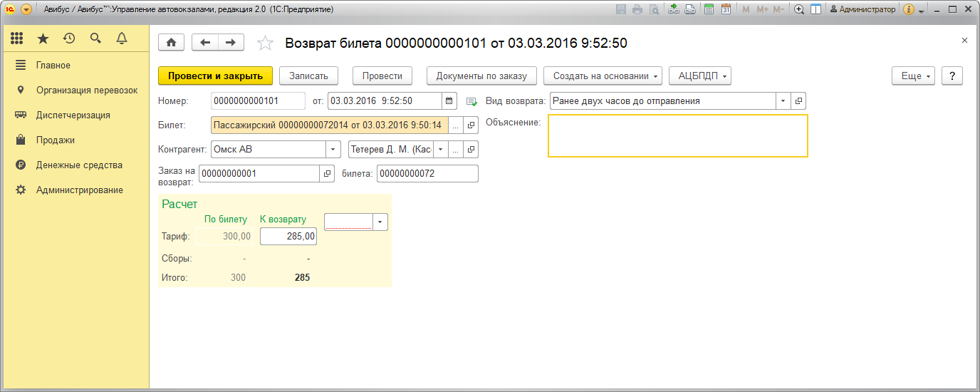Screen dimensions: 980x392
Task: Click the Провести и закрыть button
Action: 215,76
